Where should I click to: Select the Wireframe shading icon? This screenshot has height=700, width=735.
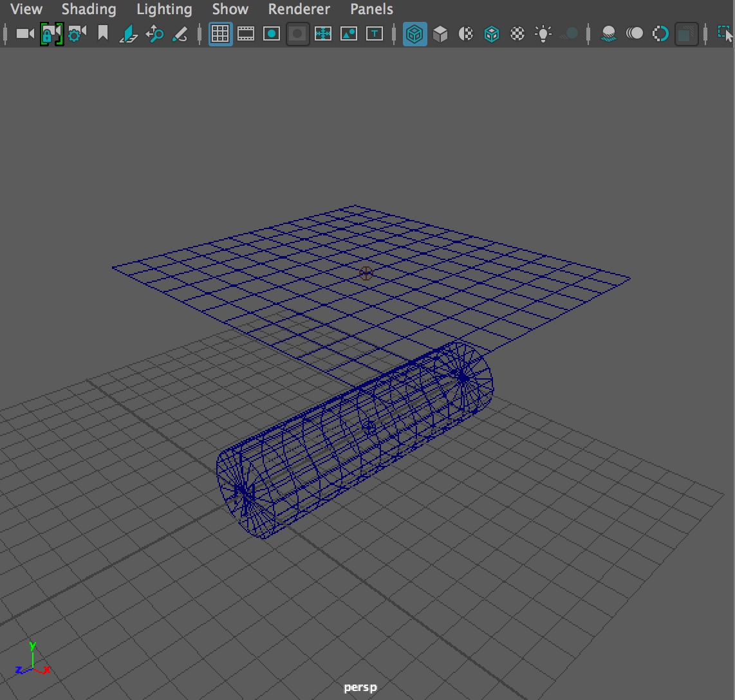pos(414,33)
